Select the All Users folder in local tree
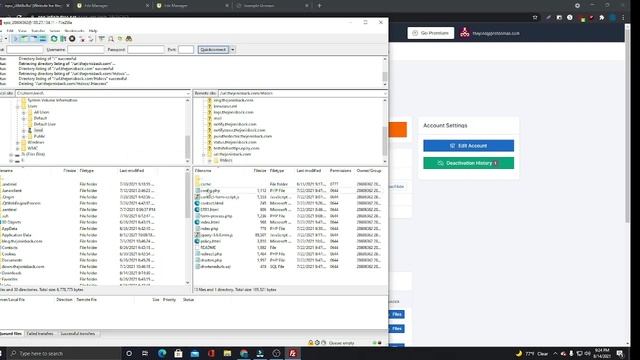Screen dimensions: 640x360 click(41, 112)
